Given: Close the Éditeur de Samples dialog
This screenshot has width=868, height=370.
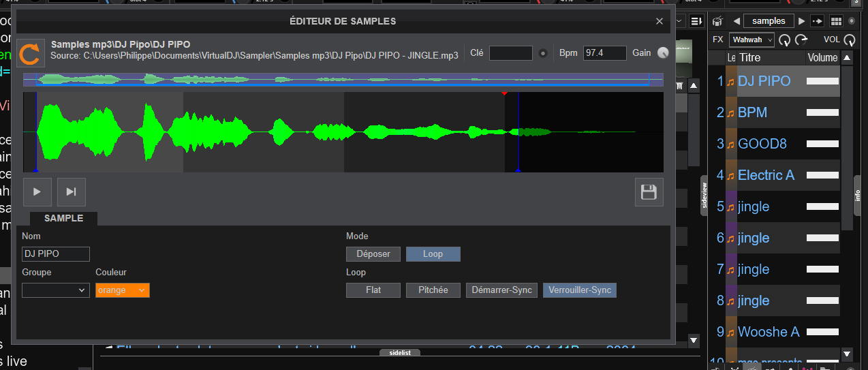Looking at the screenshot, I should click(x=659, y=21).
